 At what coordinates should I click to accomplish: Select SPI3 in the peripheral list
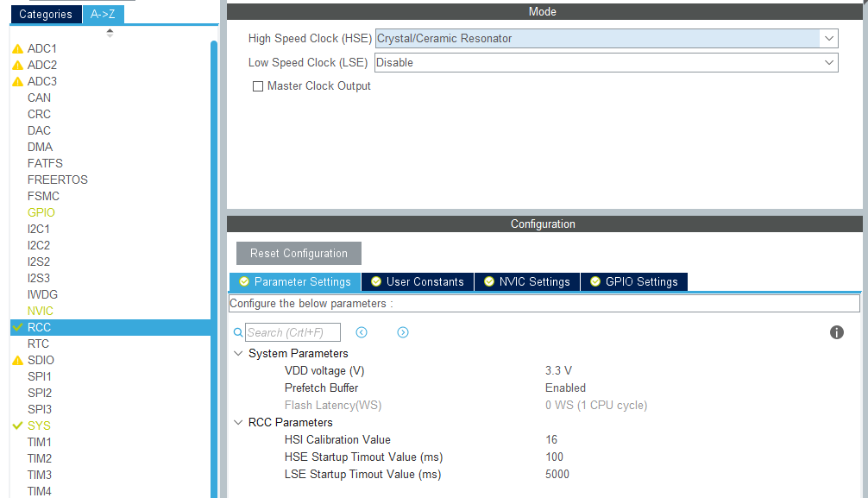40,409
